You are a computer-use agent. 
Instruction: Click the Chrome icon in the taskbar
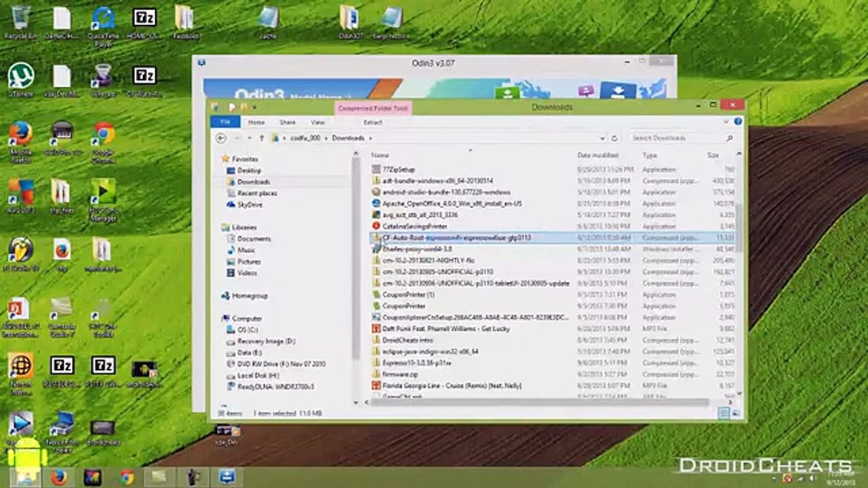click(x=127, y=477)
